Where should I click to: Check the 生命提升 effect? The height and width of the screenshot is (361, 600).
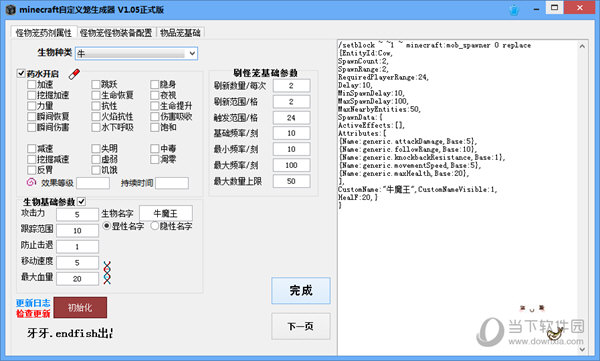click(x=155, y=106)
